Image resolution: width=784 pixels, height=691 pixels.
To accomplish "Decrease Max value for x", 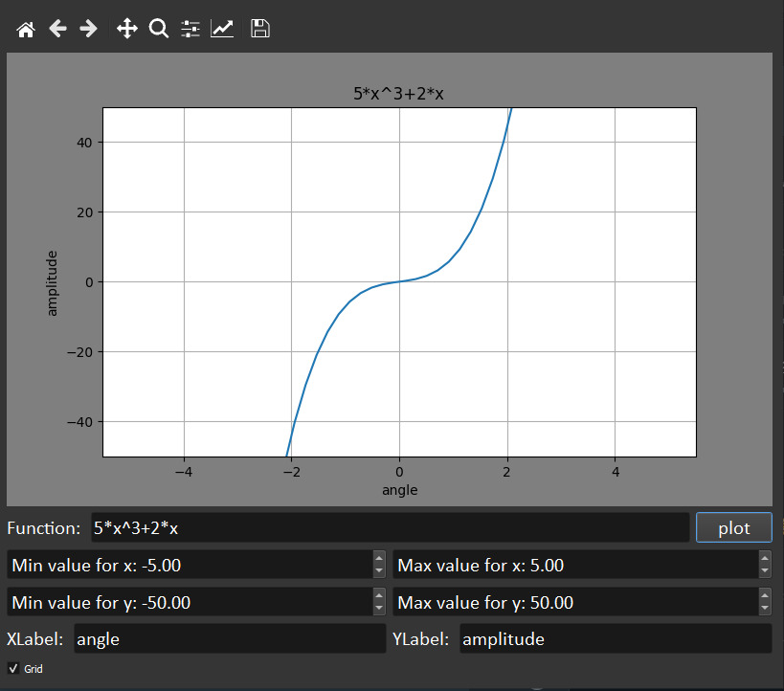I will pos(765,571).
